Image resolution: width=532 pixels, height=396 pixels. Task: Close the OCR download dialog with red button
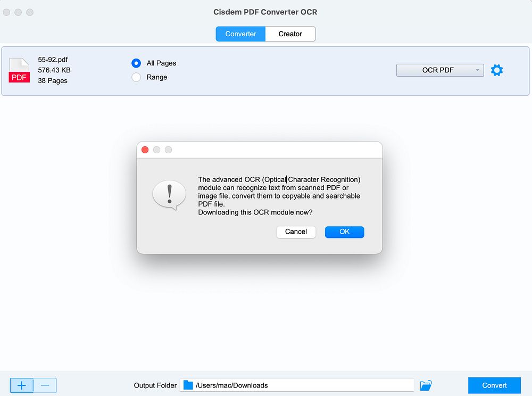145,150
